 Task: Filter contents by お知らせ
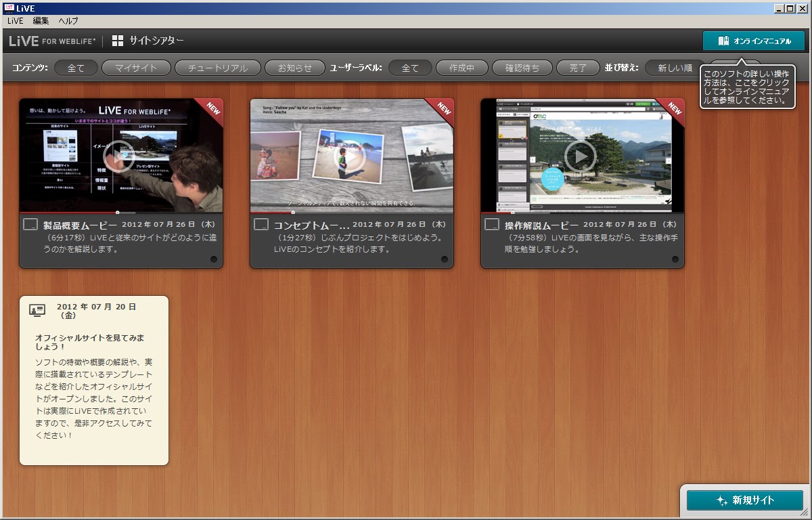(x=295, y=68)
